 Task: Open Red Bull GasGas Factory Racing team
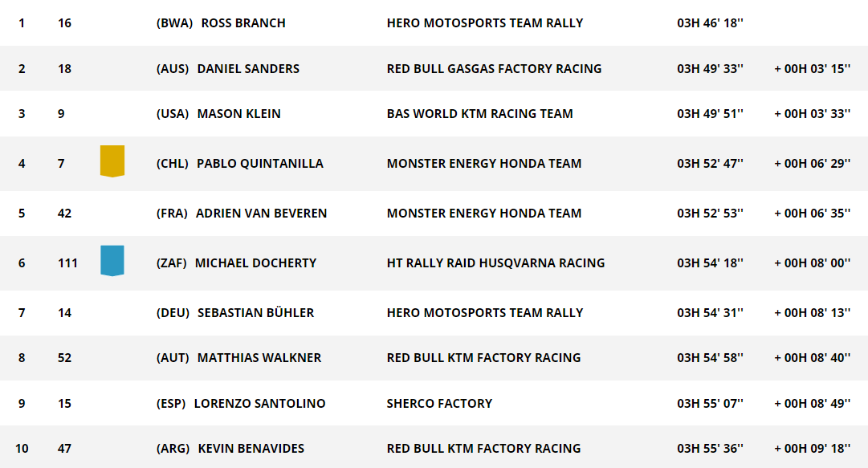495,68
